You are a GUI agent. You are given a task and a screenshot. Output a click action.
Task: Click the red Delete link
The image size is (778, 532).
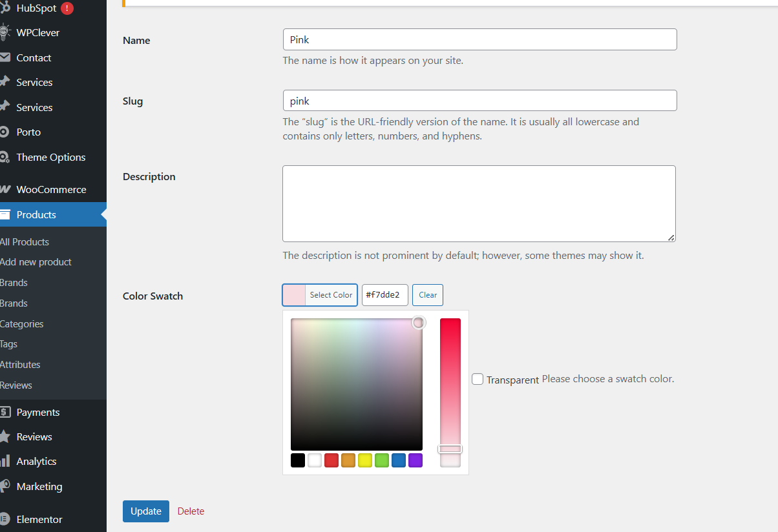click(191, 511)
